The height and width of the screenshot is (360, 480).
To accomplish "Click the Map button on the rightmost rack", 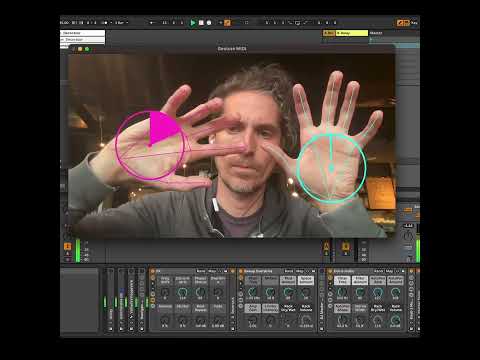I will coord(389,271).
